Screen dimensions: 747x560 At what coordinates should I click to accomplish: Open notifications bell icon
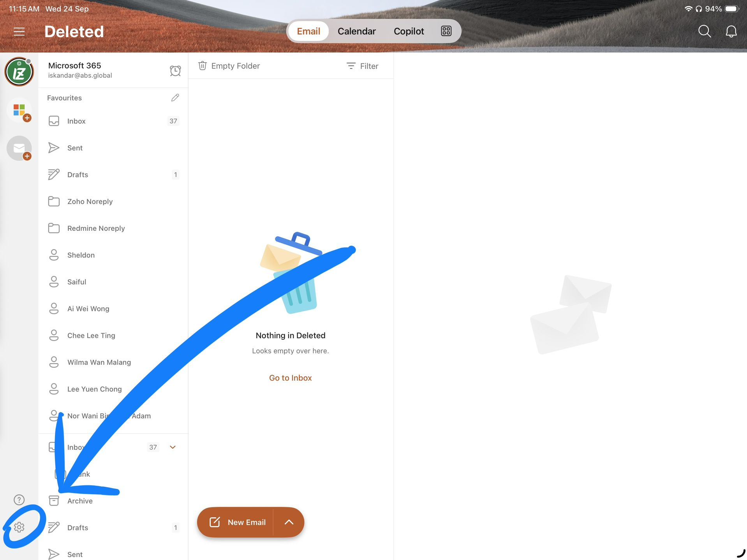pos(731,31)
